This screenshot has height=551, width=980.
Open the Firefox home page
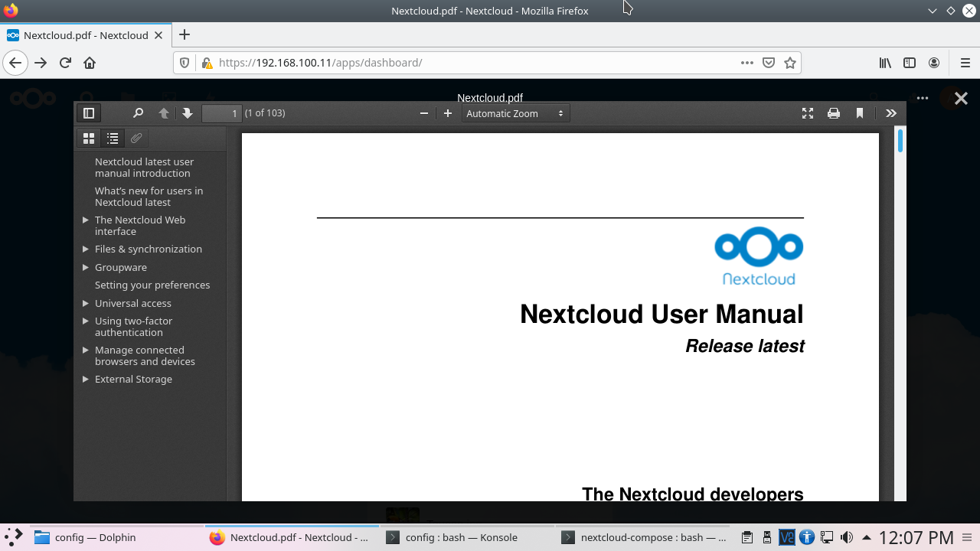pyautogui.click(x=90, y=63)
